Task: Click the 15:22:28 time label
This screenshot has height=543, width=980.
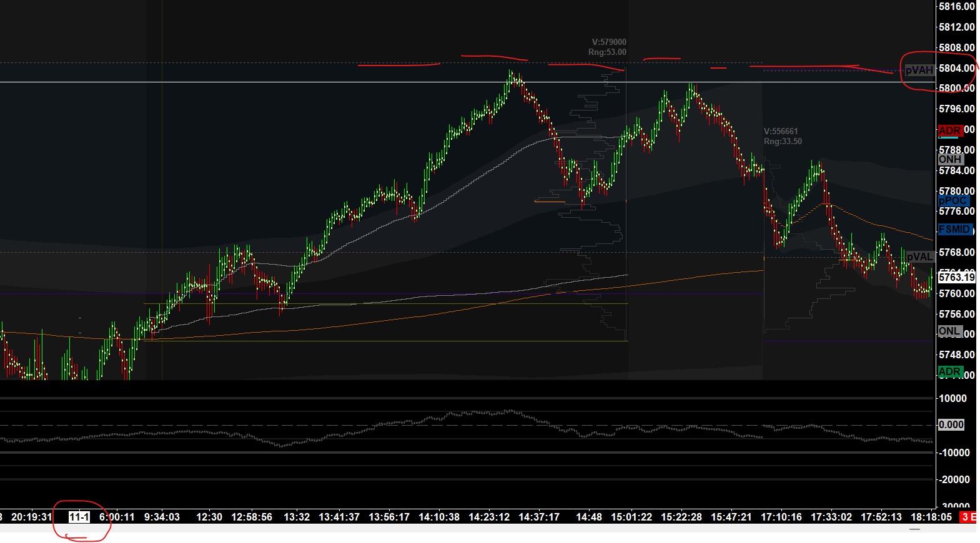Action: coord(681,517)
